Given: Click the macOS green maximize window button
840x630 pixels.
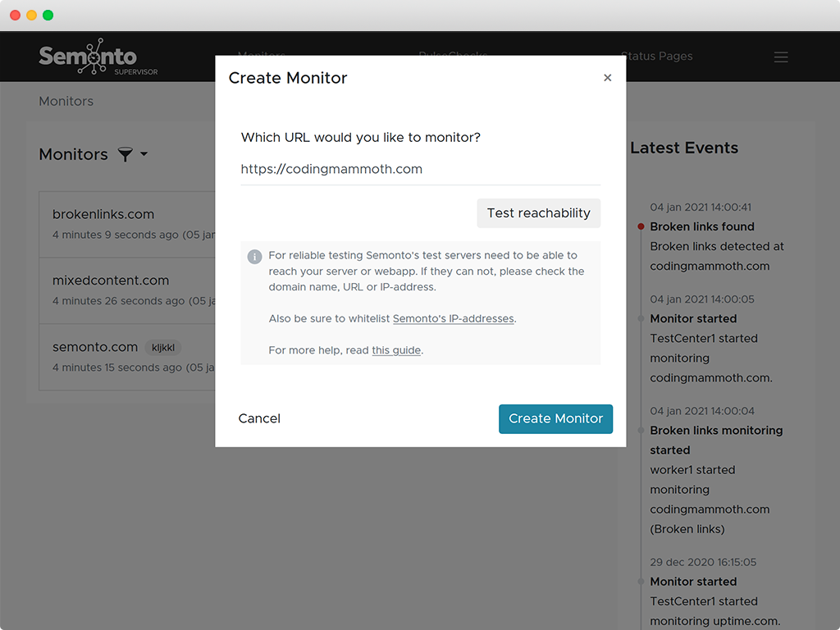Looking at the screenshot, I should point(48,15).
